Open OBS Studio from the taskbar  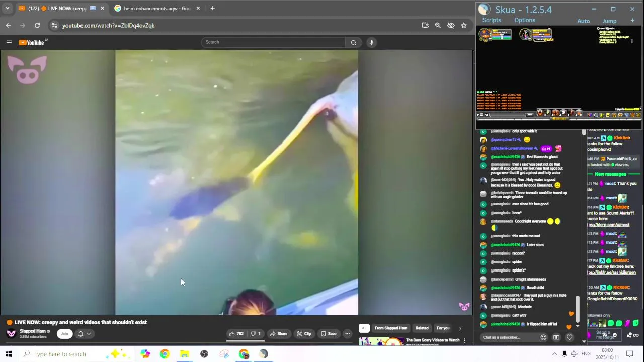[x=204, y=354]
